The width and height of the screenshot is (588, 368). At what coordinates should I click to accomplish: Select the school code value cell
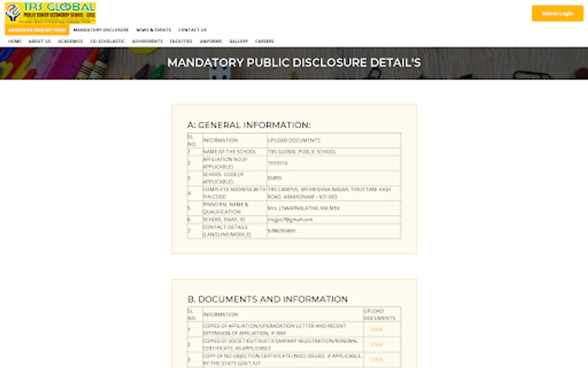coord(334,178)
